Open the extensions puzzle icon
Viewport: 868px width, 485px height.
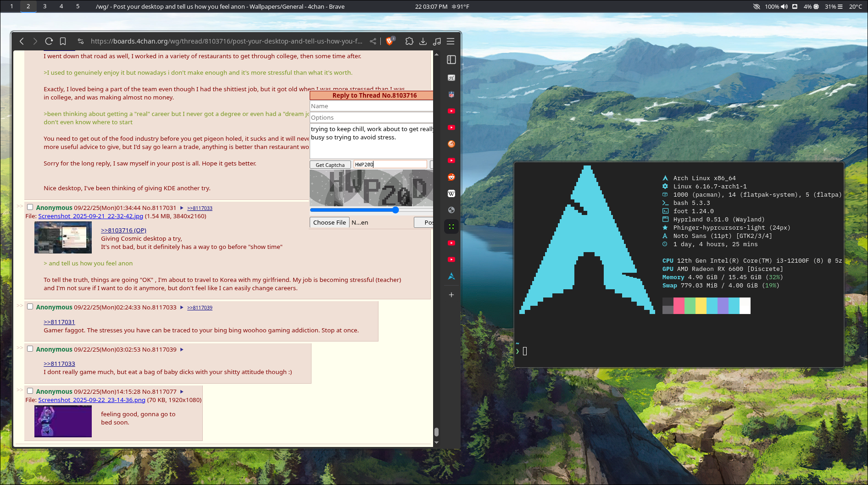tap(409, 41)
